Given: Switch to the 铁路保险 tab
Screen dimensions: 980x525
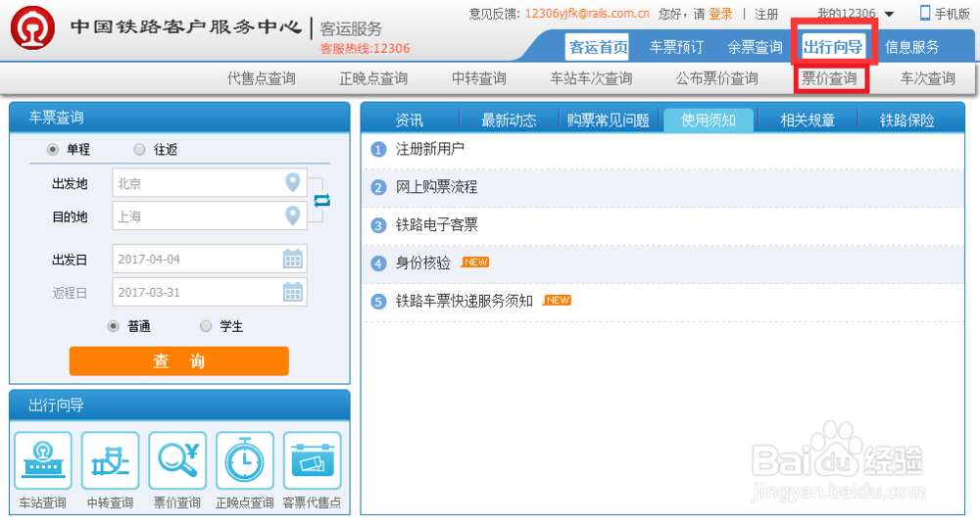Looking at the screenshot, I should click(906, 120).
